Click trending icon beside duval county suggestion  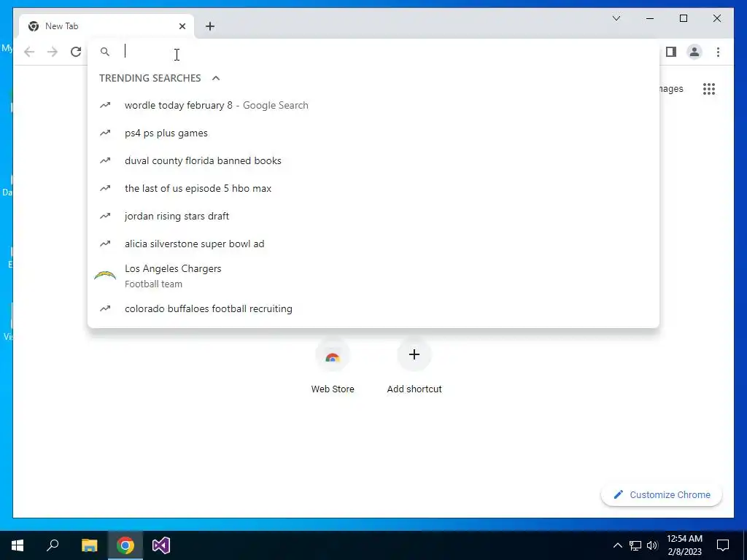pos(105,160)
